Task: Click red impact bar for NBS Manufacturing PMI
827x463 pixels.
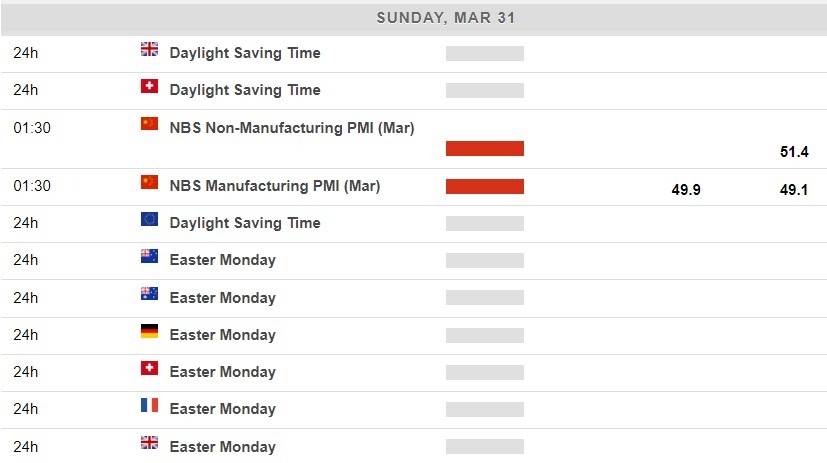Action: tap(484, 186)
